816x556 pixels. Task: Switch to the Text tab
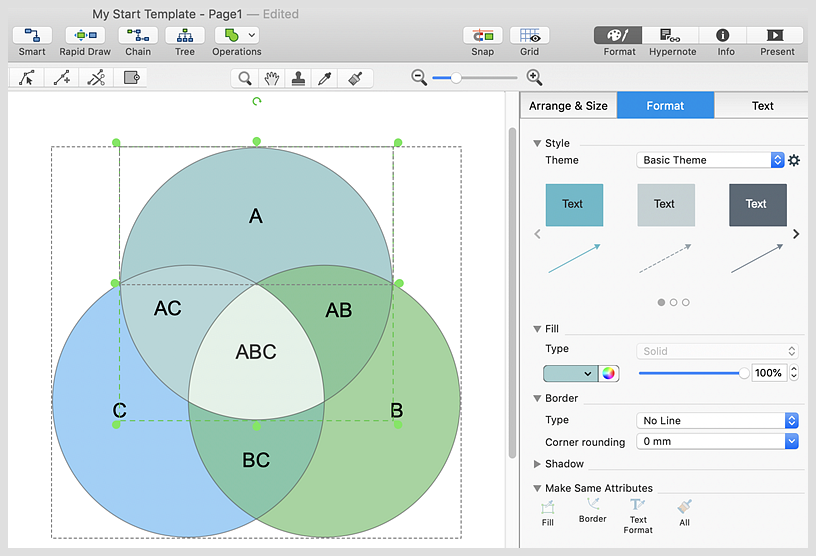(x=762, y=105)
